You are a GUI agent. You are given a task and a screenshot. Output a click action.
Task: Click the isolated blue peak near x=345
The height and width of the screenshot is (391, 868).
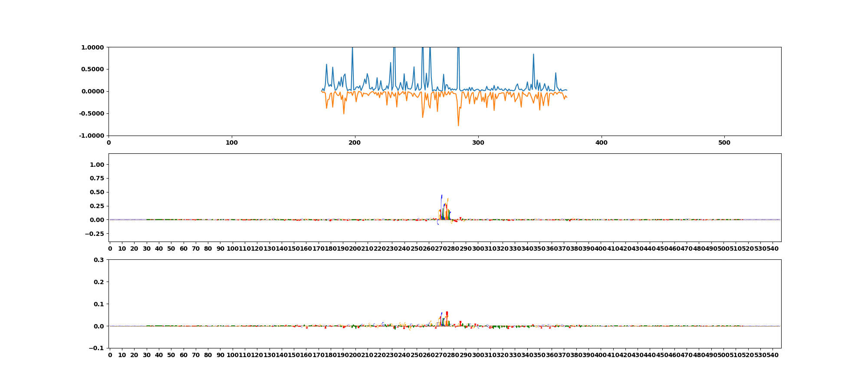(x=533, y=55)
